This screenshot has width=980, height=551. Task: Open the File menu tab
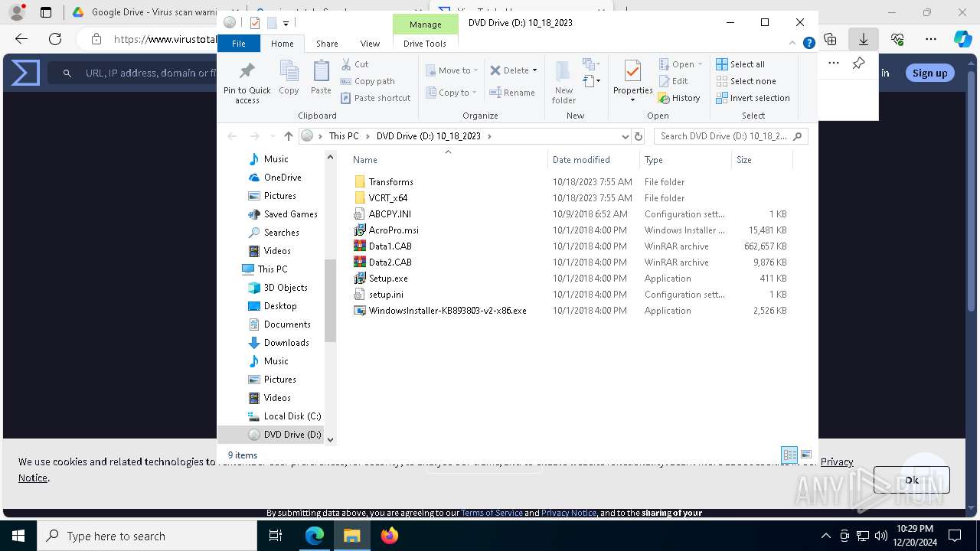pyautogui.click(x=239, y=44)
